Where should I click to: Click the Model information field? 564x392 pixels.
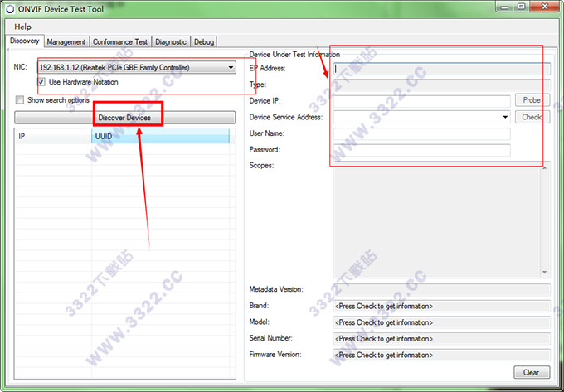442,322
